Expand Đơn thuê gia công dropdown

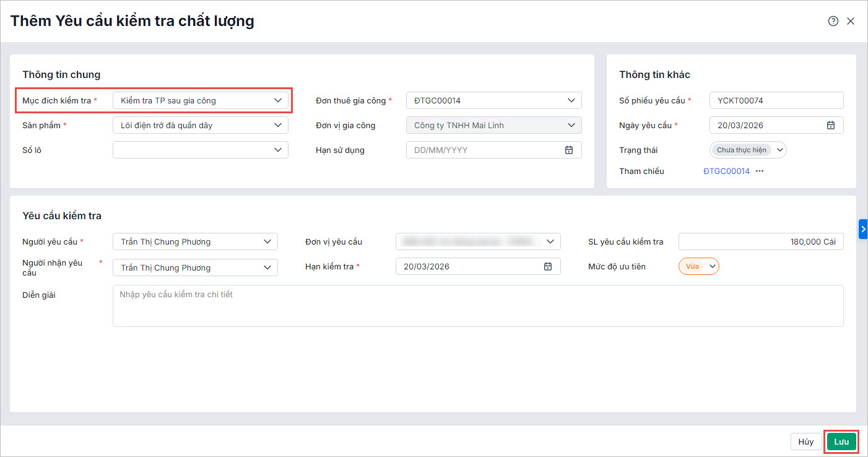click(493, 100)
